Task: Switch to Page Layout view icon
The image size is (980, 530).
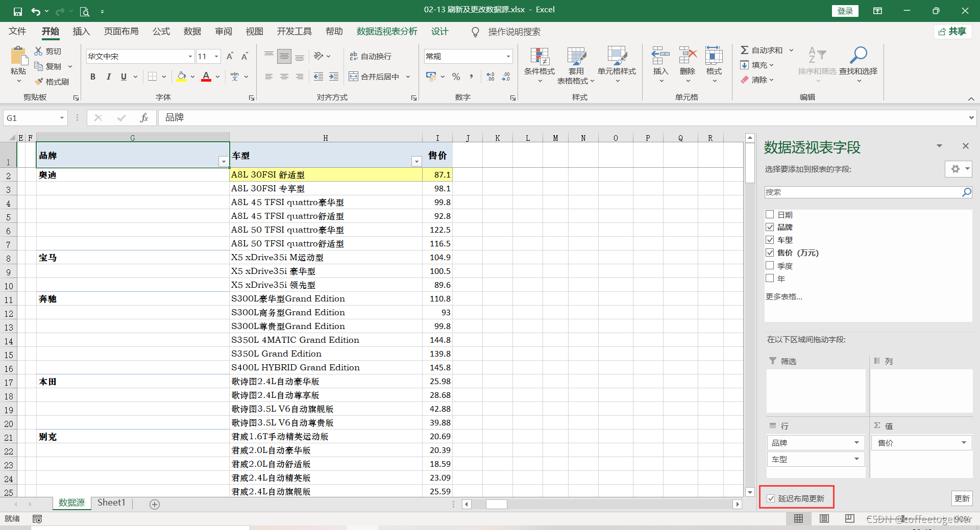Action: [x=824, y=519]
